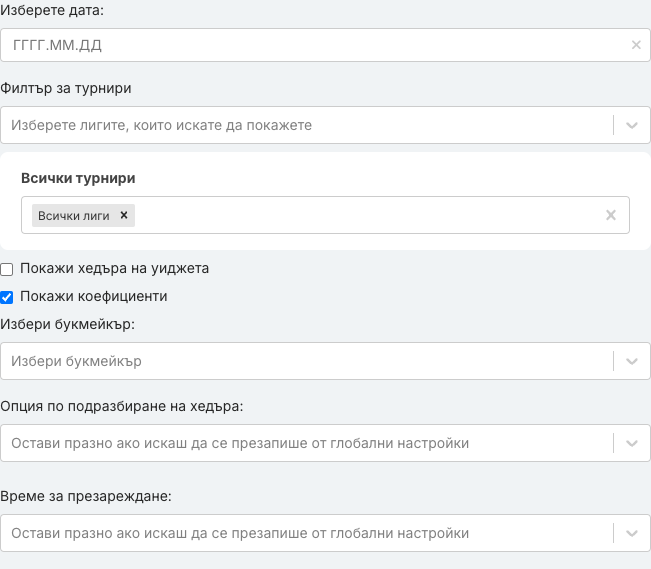This screenshot has height=569, width=651.
Task: Click the 'Покажи коефициенти' label text
Action: [x=94, y=297]
